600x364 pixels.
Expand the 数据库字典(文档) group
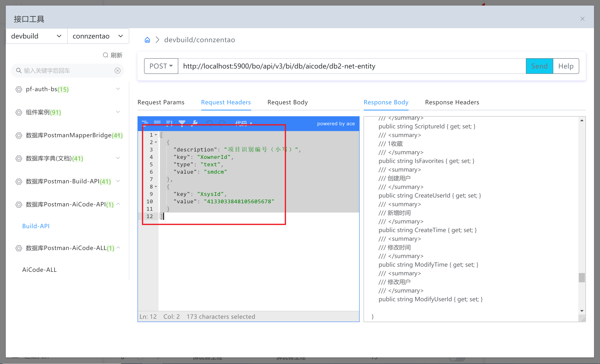coord(118,158)
